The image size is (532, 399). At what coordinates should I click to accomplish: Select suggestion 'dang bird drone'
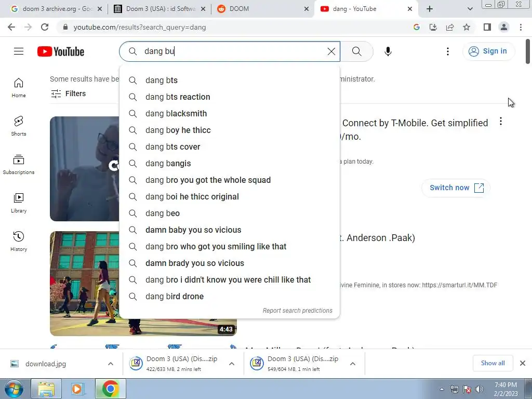click(230, 297)
